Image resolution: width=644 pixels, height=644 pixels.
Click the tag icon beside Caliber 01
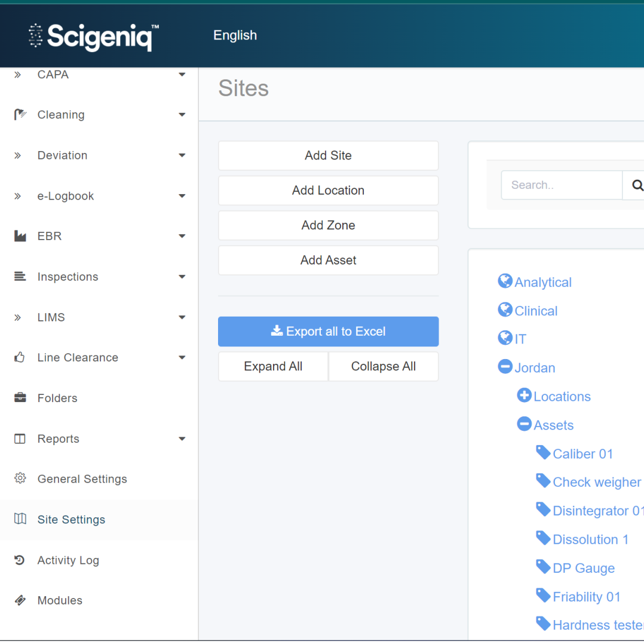(543, 453)
